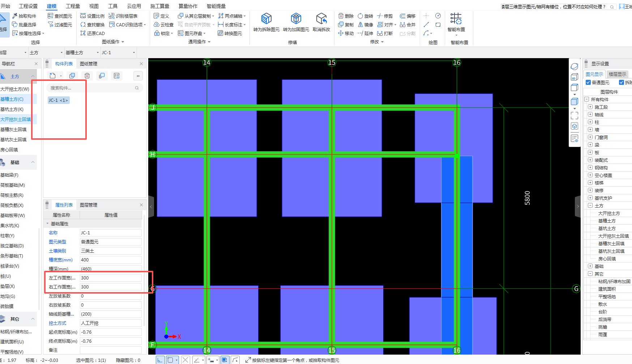Select the 移动 move tool
632x364 pixels.
346,33
